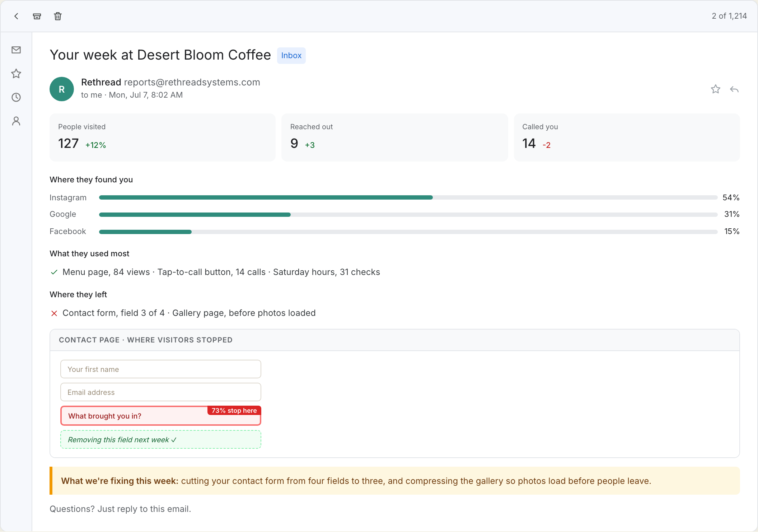Click the Removing this field next week note

pyautogui.click(x=161, y=439)
